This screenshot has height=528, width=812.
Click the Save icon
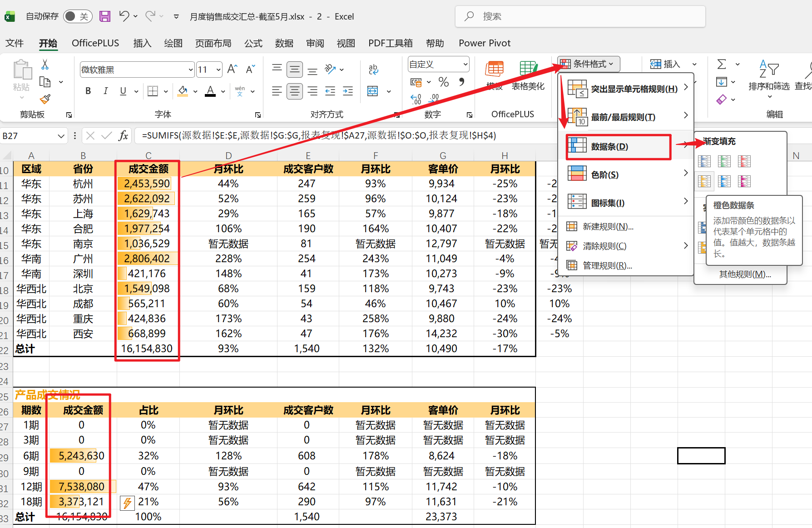point(105,16)
